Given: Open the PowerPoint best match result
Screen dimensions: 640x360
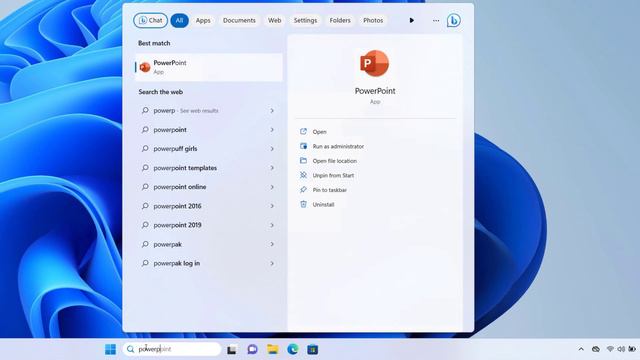Looking at the screenshot, I should pyautogui.click(x=209, y=67).
